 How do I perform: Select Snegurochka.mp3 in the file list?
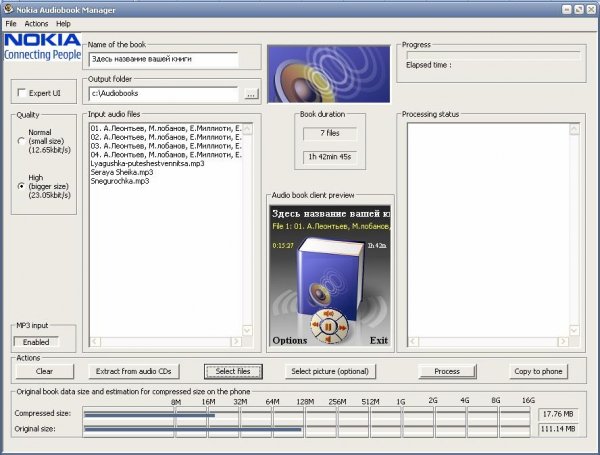120,181
